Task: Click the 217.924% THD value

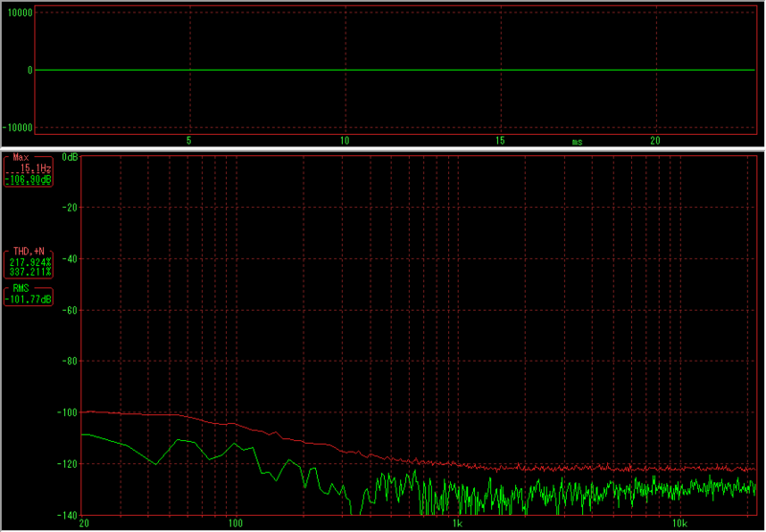Action: pos(29,261)
